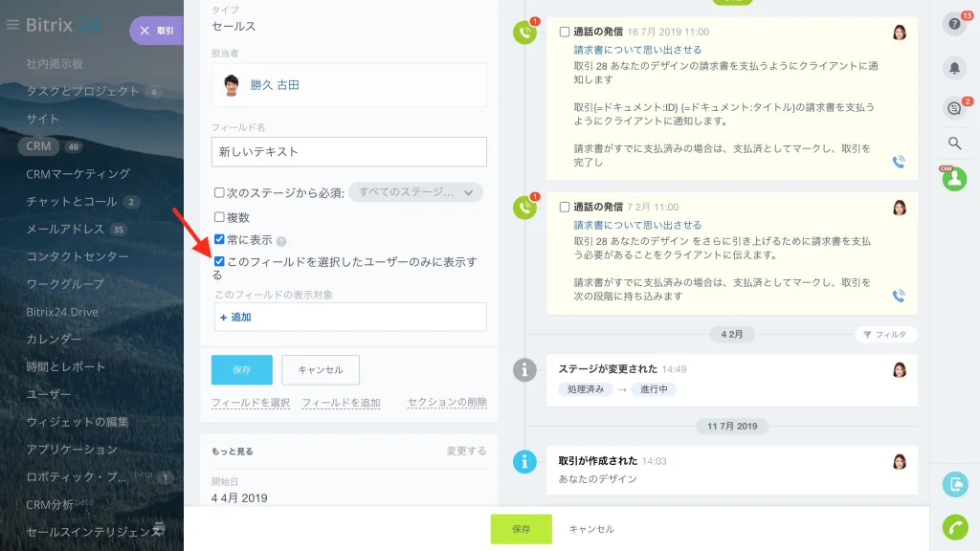Click the second 請求書について思い出させる link

point(637,225)
